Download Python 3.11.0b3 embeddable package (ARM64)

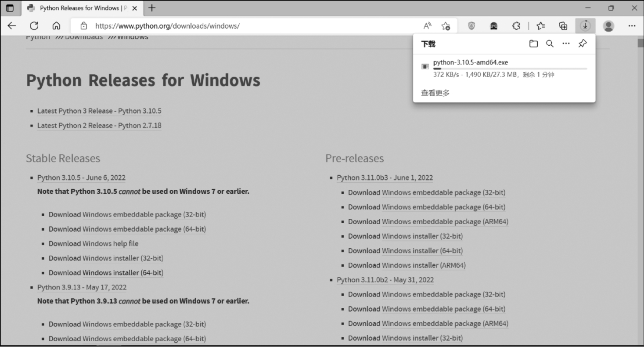tap(445, 222)
